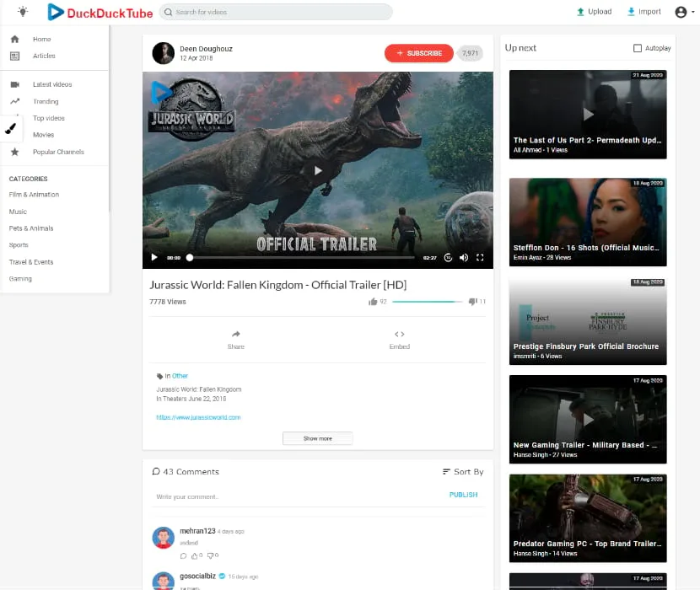The image size is (700, 590).
Task: Click the Popular Channels star icon
Action: (14, 152)
